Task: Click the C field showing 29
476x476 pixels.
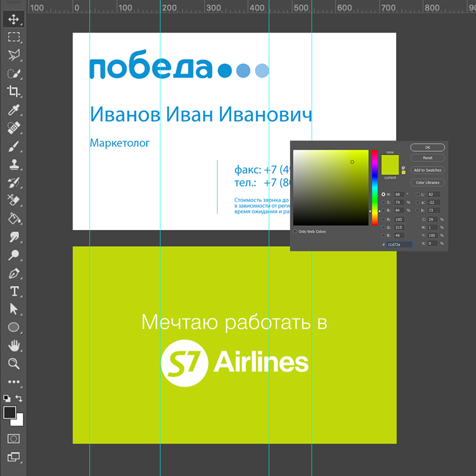Action: tap(432, 219)
